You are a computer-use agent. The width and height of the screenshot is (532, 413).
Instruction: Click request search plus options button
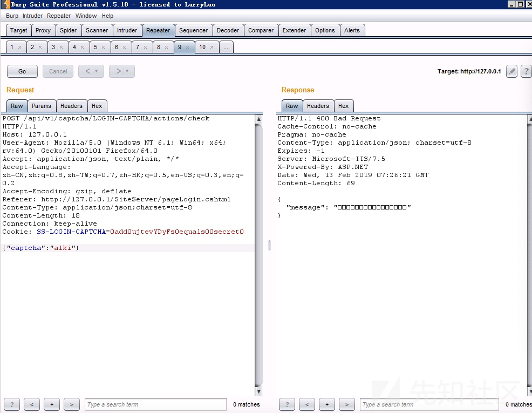click(52, 404)
